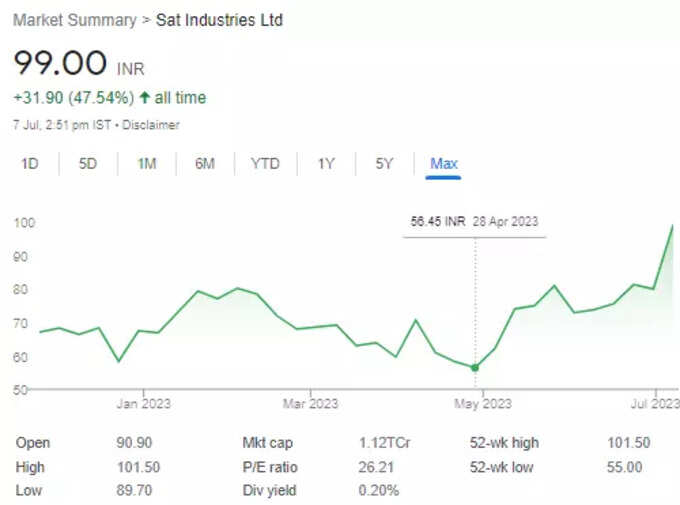This screenshot has height=505, width=680.
Task: Click the 52-wk high value 101.50
Action: [628, 443]
